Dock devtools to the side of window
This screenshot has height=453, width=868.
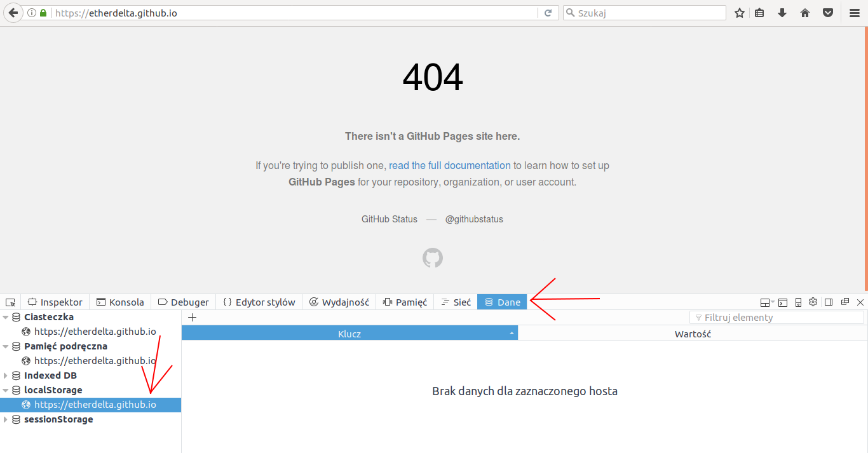(829, 302)
